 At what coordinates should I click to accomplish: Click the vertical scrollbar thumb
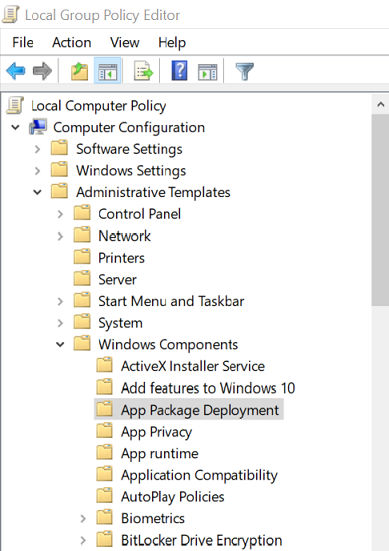(380, 210)
